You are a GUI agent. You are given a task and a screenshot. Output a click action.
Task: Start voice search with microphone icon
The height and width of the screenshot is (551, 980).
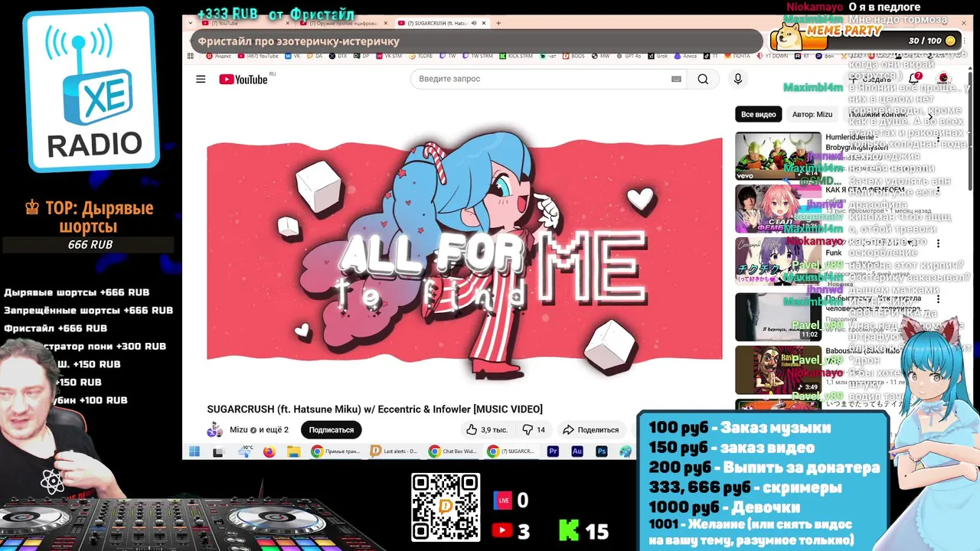738,79
